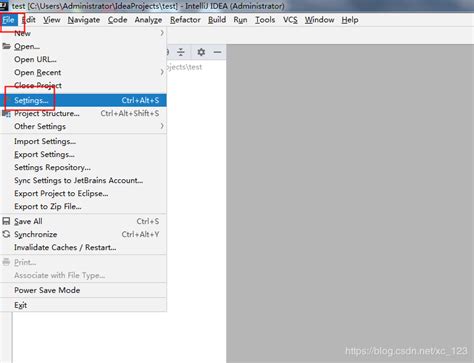Image resolution: width=474 pixels, height=363 pixels.
Task: Click Save All menu entry
Action: coord(83,221)
